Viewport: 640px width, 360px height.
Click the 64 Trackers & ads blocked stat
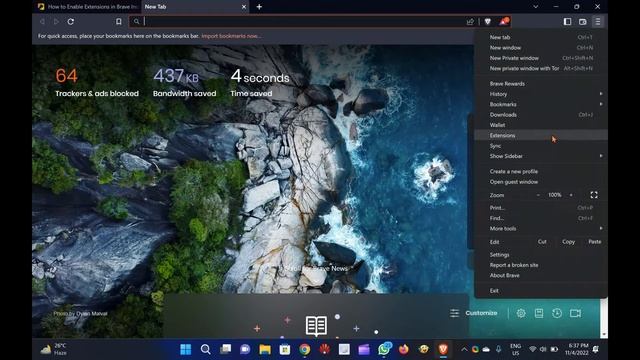click(97, 82)
